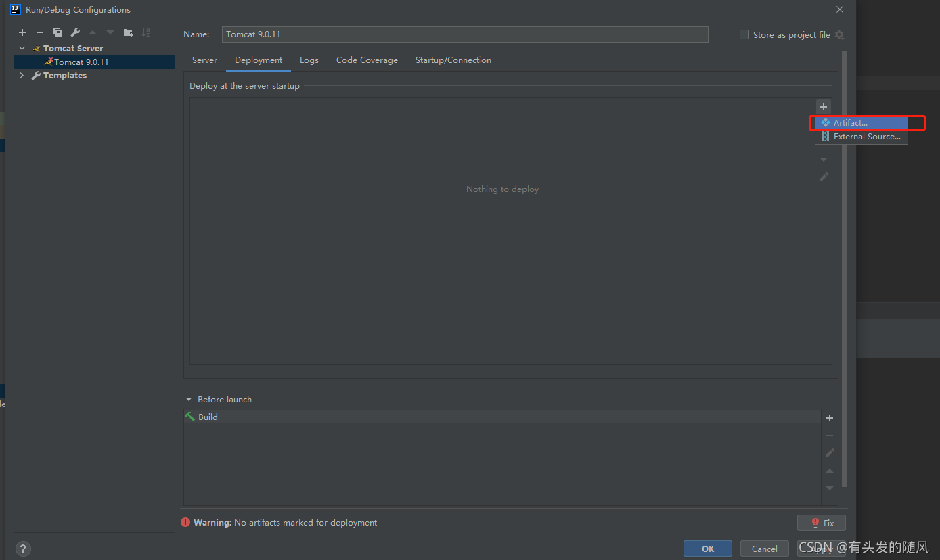Add a deployment with the plus button

(824, 107)
